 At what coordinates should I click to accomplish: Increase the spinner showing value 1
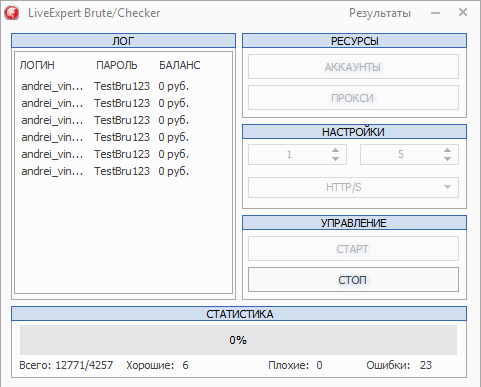coord(335,150)
